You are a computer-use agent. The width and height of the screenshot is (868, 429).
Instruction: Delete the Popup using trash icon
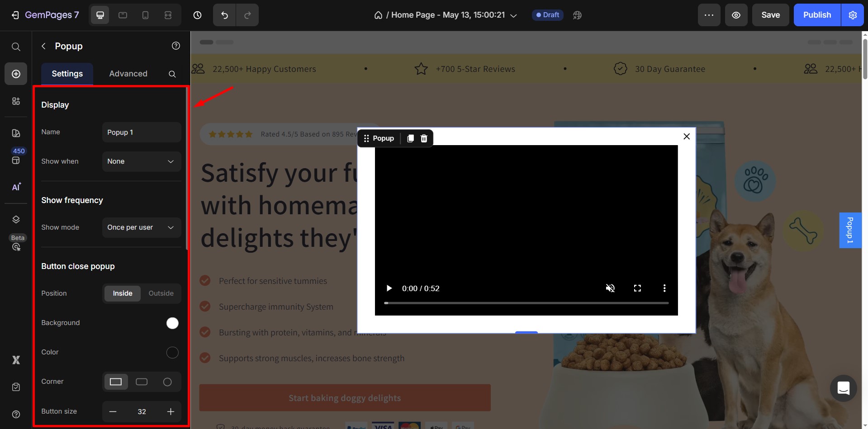click(424, 138)
